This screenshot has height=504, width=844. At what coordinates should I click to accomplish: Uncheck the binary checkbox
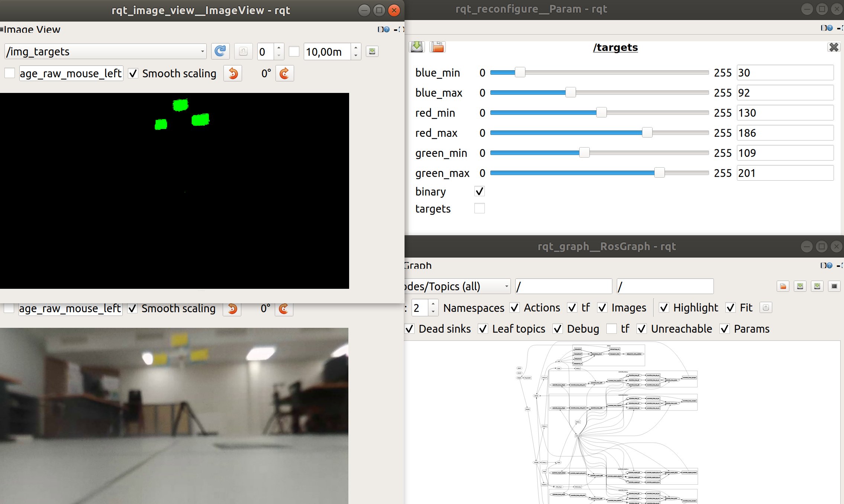pos(480,191)
